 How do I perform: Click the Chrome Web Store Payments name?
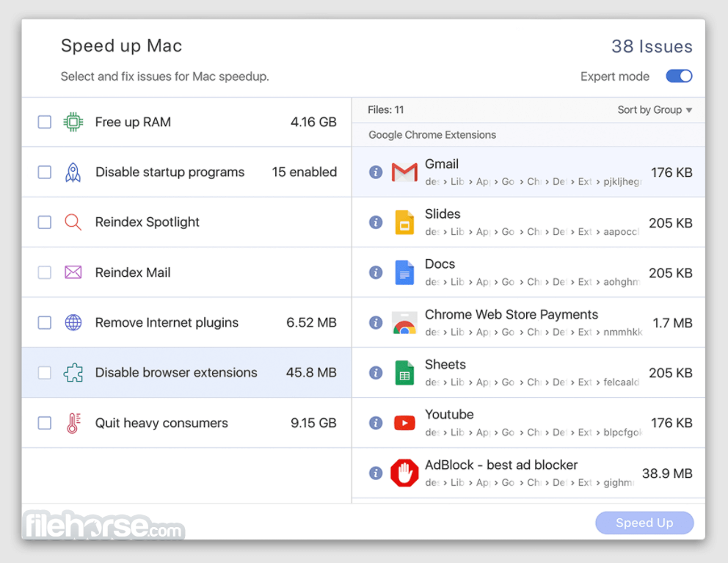pos(512,314)
